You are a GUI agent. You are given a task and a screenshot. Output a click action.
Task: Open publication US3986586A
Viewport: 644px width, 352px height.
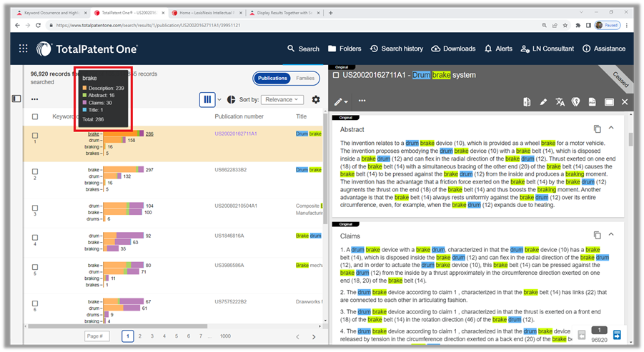(x=229, y=266)
